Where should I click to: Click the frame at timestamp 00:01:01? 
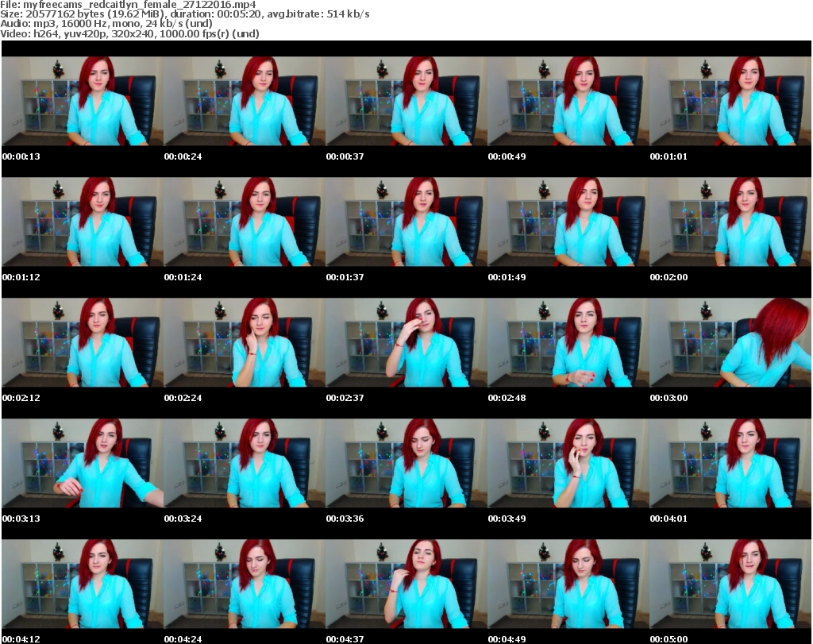pos(730,101)
